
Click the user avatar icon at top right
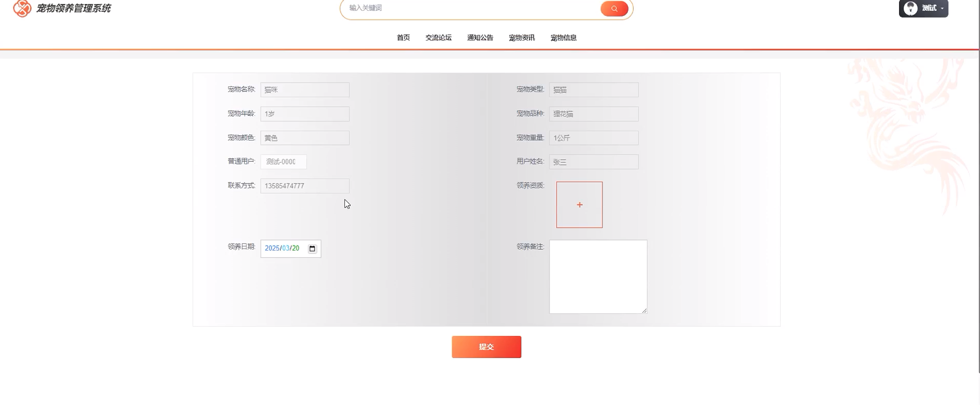pyautogui.click(x=910, y=8)
